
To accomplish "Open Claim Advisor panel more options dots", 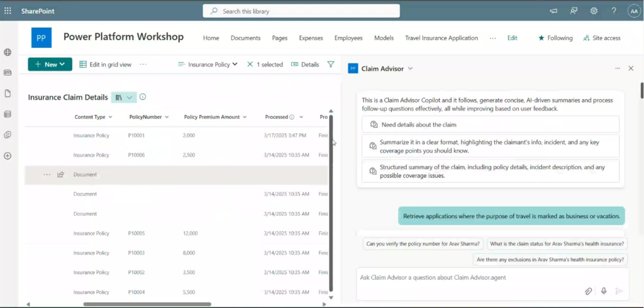I will tap(618, 69).
